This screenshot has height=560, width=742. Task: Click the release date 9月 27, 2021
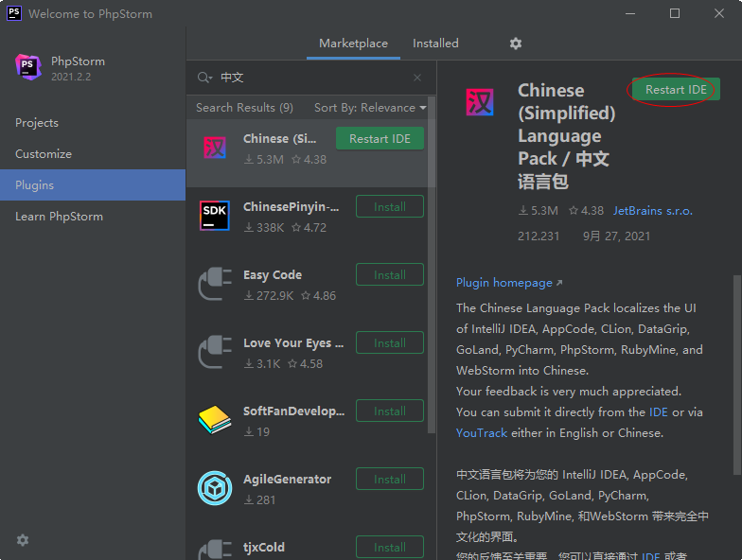click(616, 236)
